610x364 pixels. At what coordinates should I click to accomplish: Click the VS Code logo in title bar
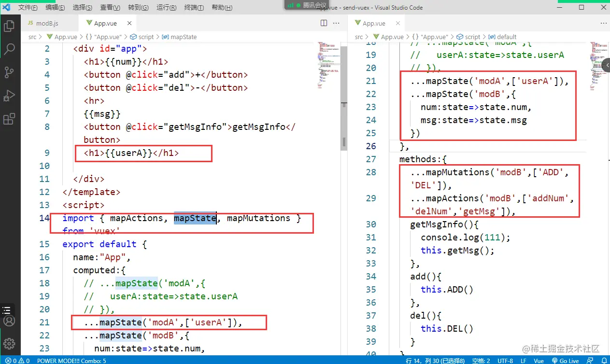tap(7, 7)
